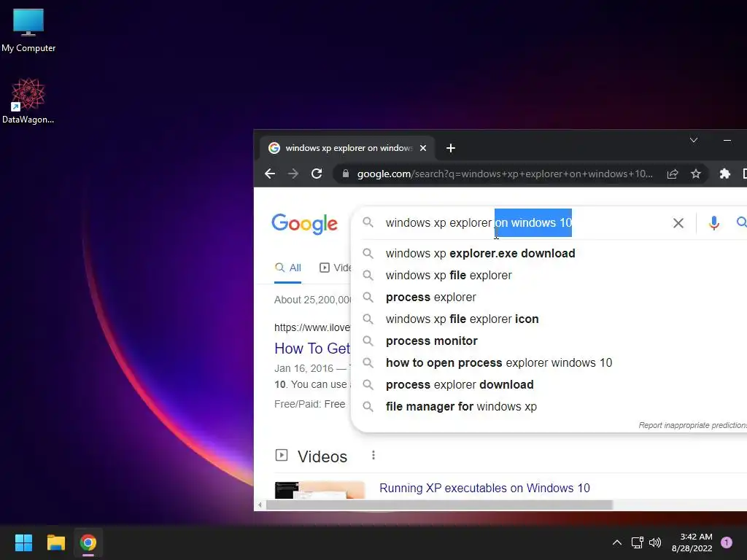
Task: Click the horizontal scrollbar in Chrome
Action: pyautogui.click(x=438, y=505)
